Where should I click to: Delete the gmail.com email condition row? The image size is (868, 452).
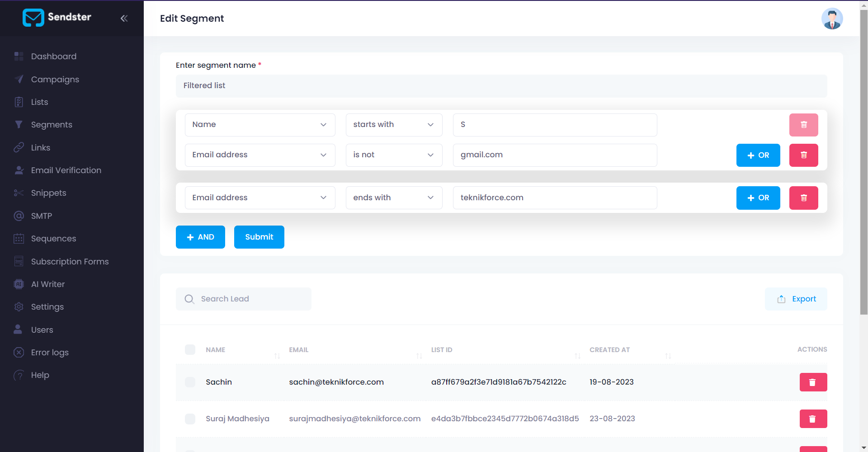pyautogui.click(x=803, y=155)
